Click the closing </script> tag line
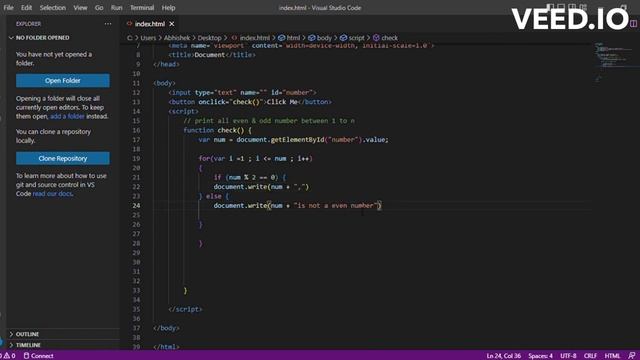Image resolution: width=640 pixels, height=360 pixels. 185,309
